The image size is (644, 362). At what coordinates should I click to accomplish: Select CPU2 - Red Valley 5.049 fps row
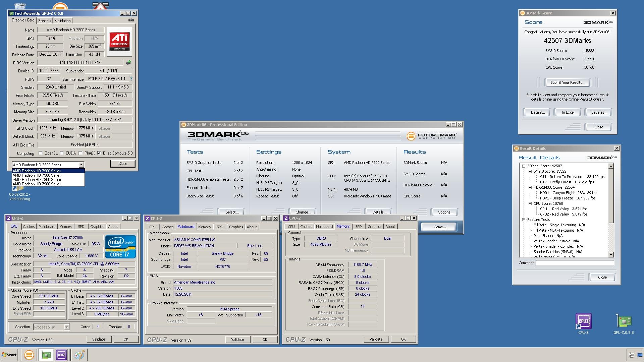point(563,214)
